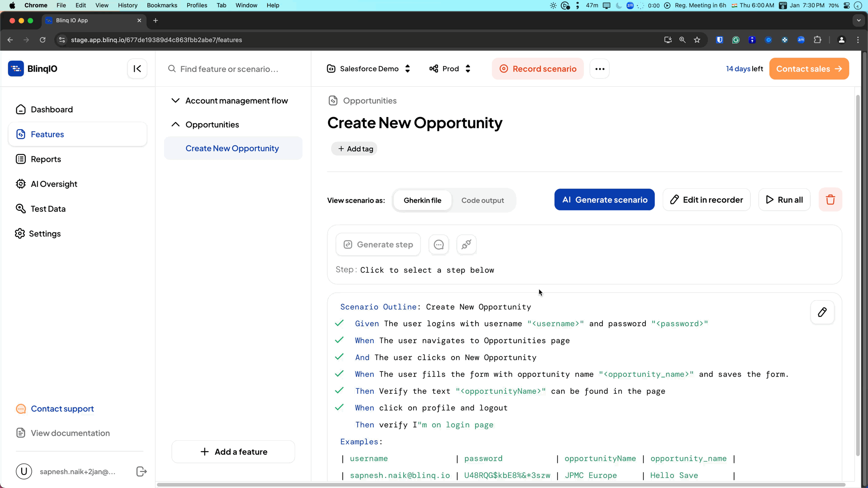
Task: Click the JPMC Europe example cell
Action: (590, 475)
